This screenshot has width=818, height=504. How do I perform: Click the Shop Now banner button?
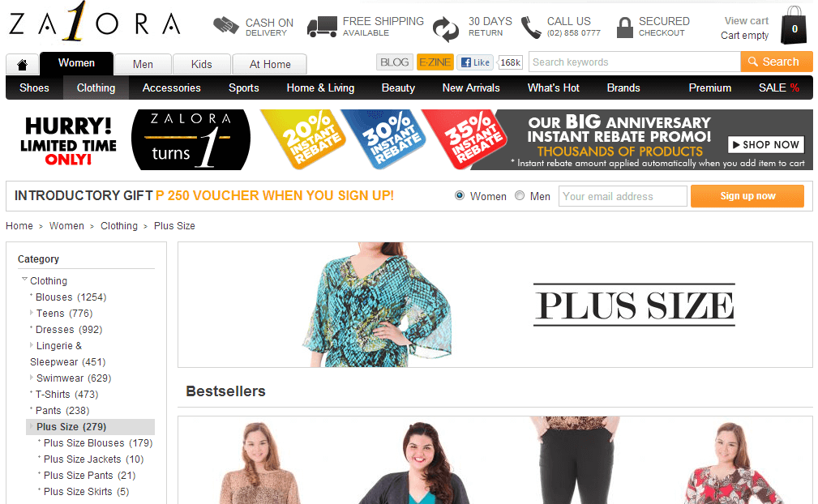pos(764,144)
